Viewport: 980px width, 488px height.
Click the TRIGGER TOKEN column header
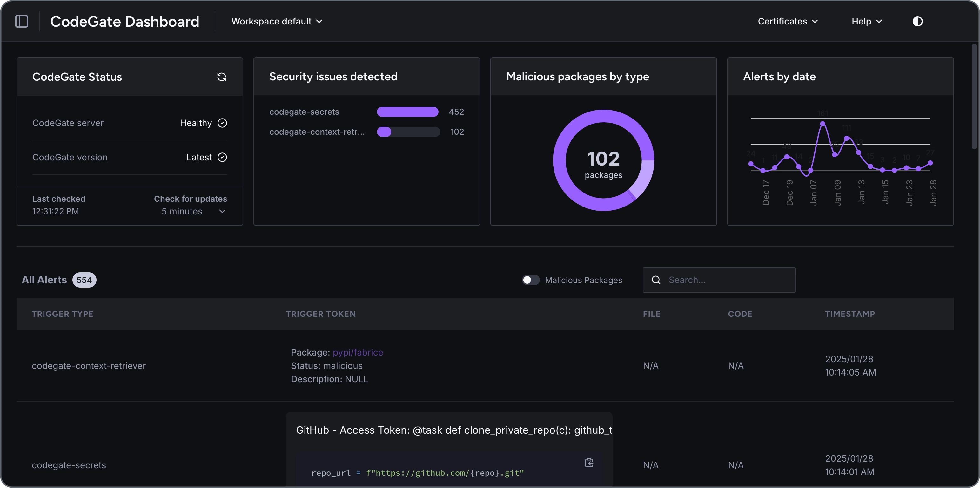(x=321, y=314)
